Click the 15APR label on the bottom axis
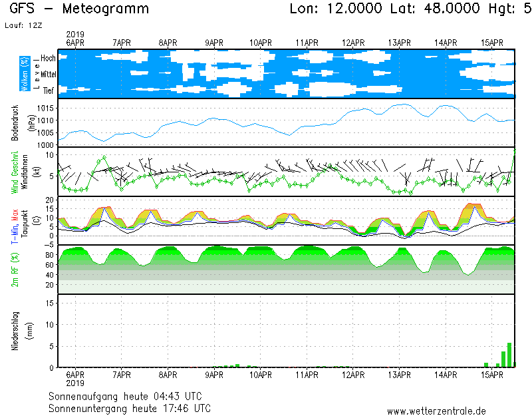532x416 pixels. click(492, 375)
